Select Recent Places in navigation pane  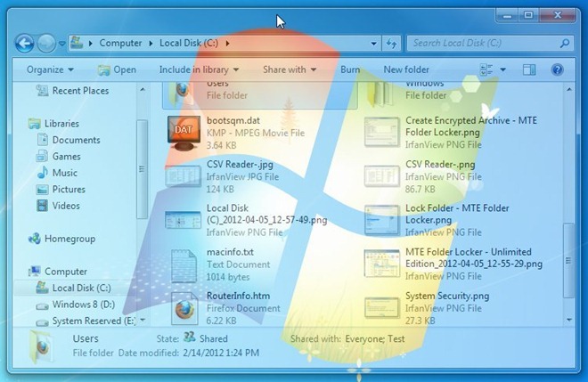tap(72, 91)
